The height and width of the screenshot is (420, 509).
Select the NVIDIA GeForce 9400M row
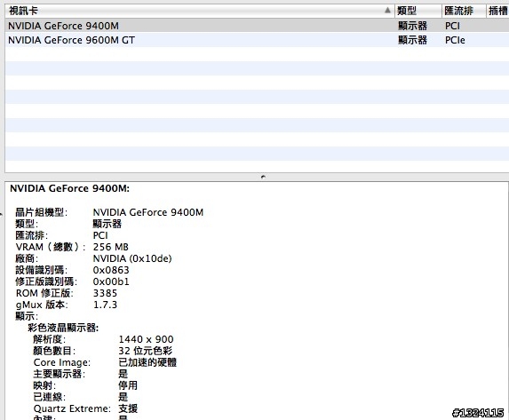(257, 26)
